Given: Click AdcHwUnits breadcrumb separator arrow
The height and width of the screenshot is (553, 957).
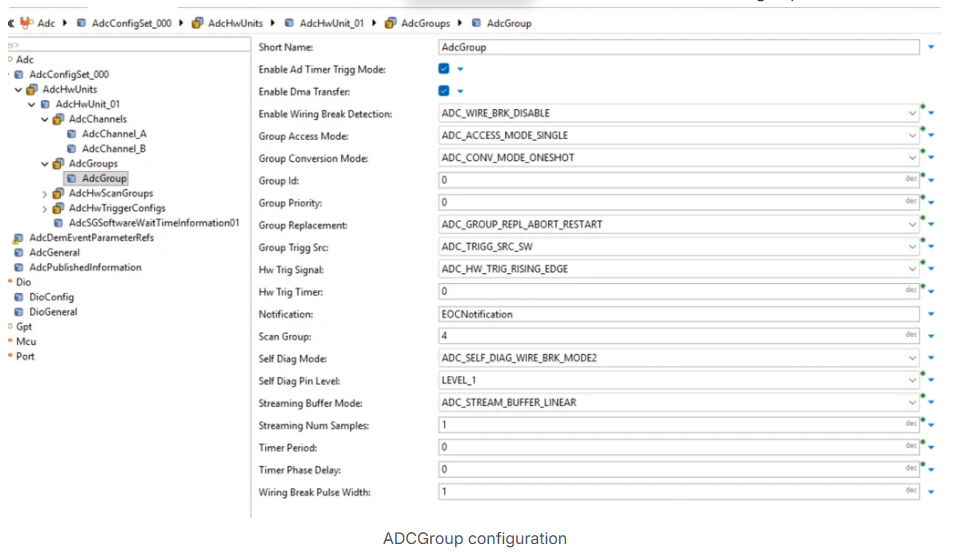Looking at the screenshot, I should pyautogui.click(x=272, y=23).
